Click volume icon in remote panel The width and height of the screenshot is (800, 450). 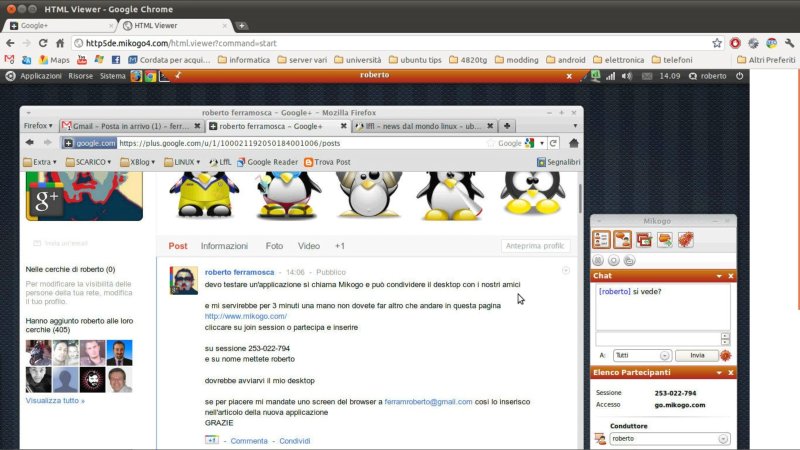tap(627, 76)
